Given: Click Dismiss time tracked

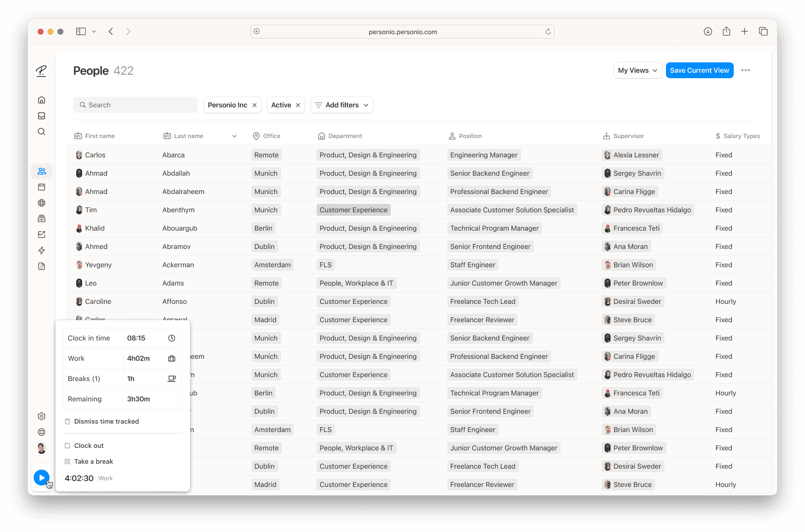Looking at the screenshot, I should 106,422.
